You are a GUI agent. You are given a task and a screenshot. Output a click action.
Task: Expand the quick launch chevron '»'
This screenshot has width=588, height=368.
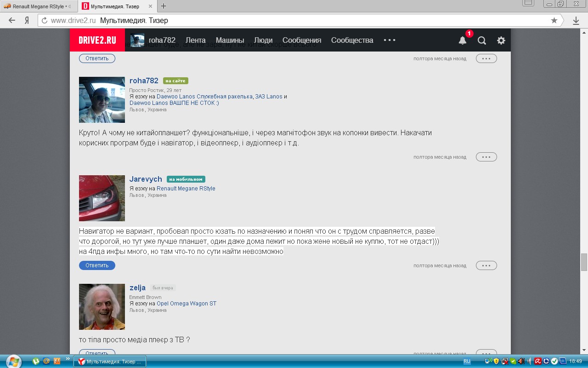point(68,358)
